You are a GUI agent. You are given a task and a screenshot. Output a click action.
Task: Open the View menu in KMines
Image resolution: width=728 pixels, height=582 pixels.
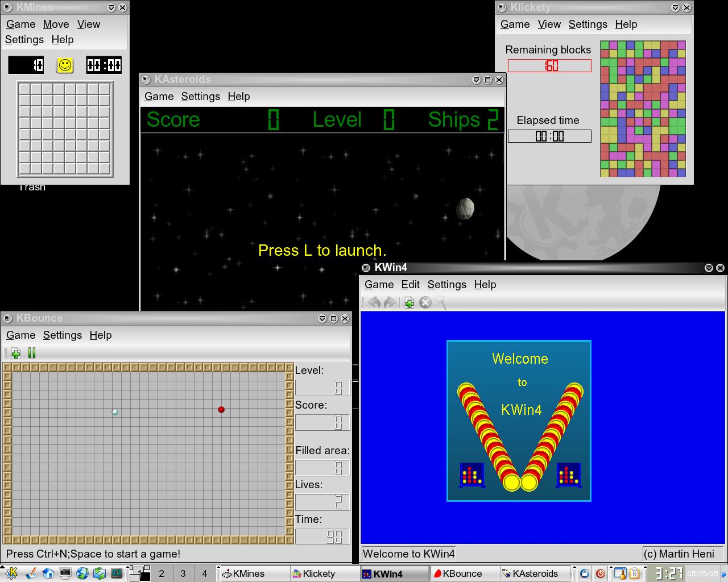89,24
